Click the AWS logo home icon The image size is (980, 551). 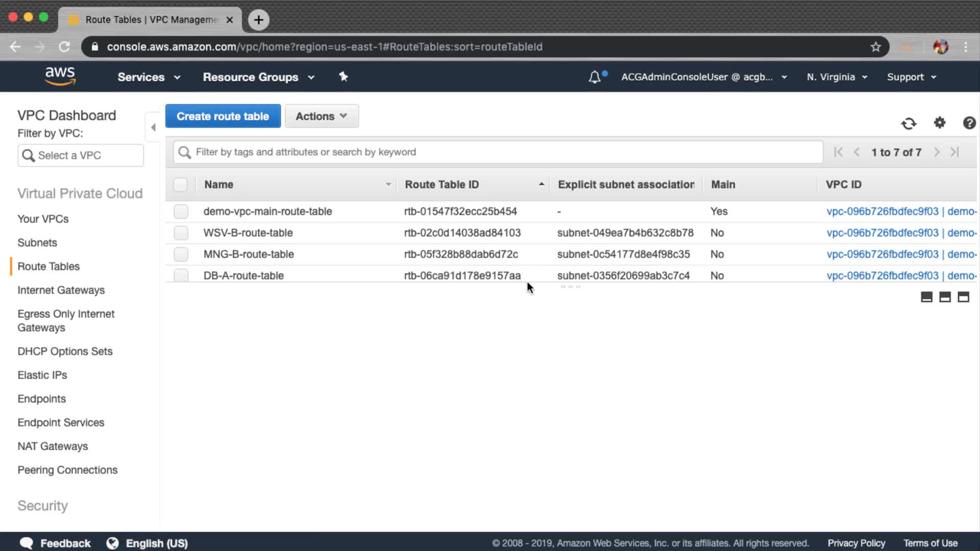(60, 76)
